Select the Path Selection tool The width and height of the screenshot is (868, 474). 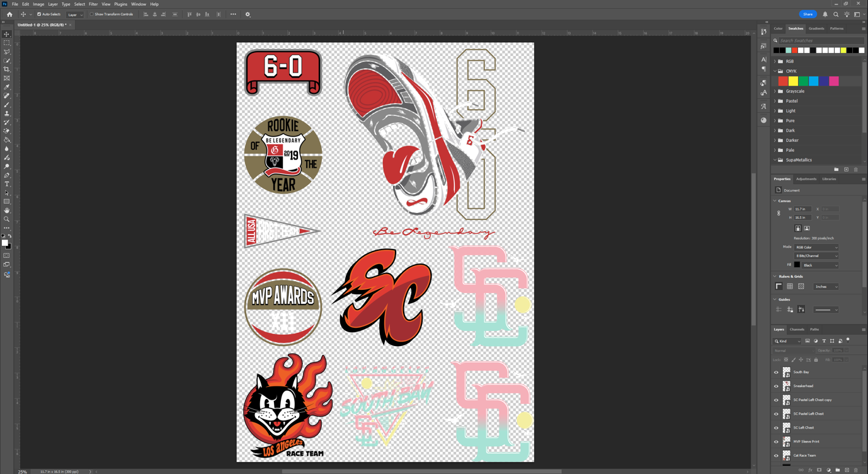click(7, 193)
